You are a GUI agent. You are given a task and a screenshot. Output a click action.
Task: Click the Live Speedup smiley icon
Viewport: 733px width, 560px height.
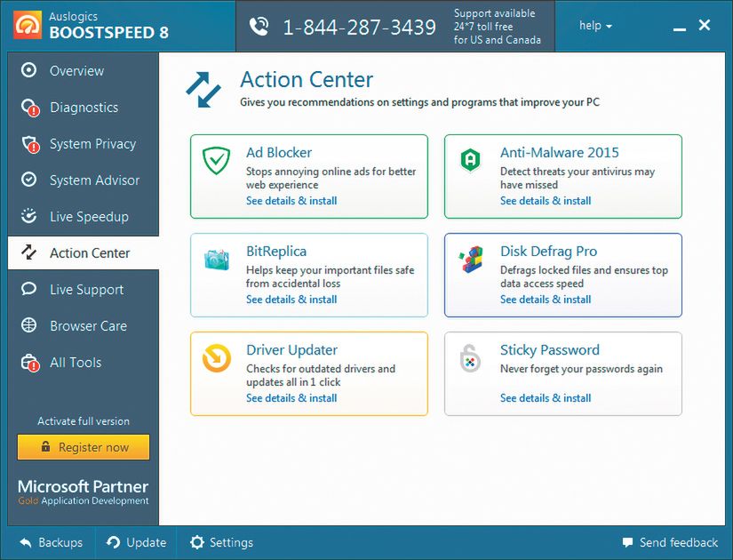click(x=29, y=216)
